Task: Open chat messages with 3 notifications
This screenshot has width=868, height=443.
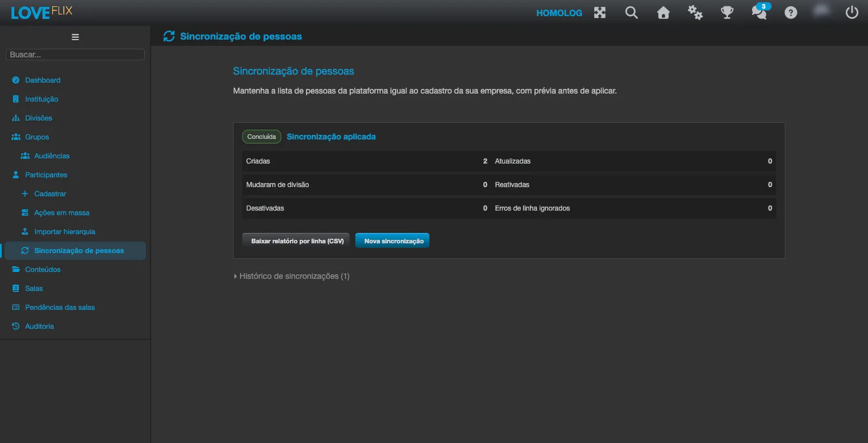Action: pos(759,12)
